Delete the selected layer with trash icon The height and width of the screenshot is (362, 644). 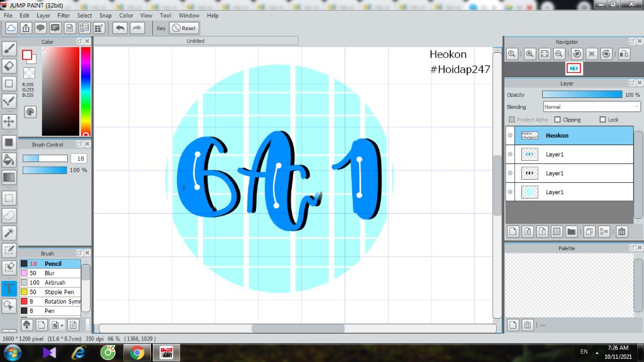pyautogui.click(x=622, y=231)
